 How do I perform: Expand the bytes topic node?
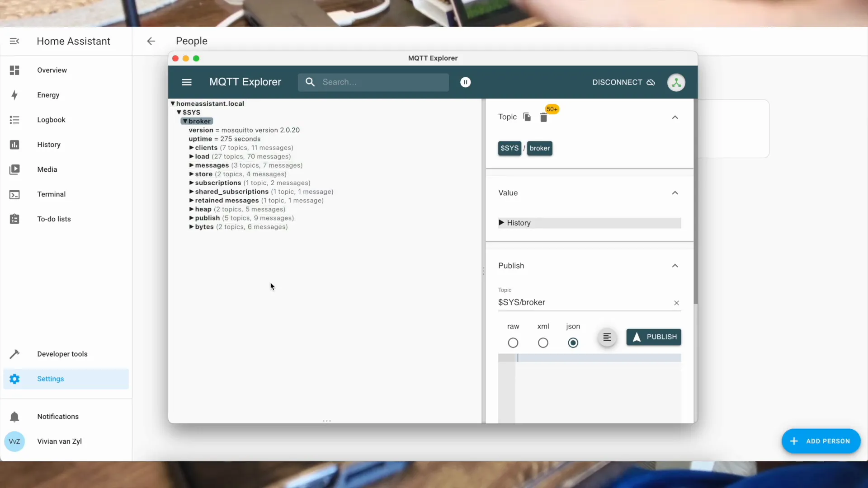coord(191,227)
